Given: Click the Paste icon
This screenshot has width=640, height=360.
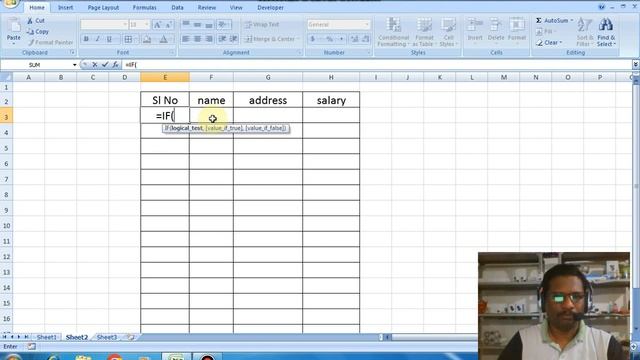Looking at the screenshot, I should click(13, 26).
